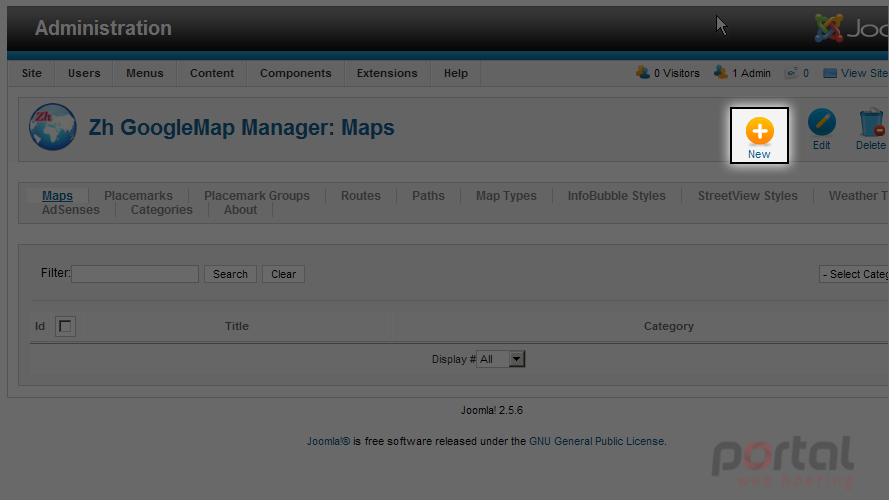
Task: Sort by the Id column header
Action: [40, 326]
